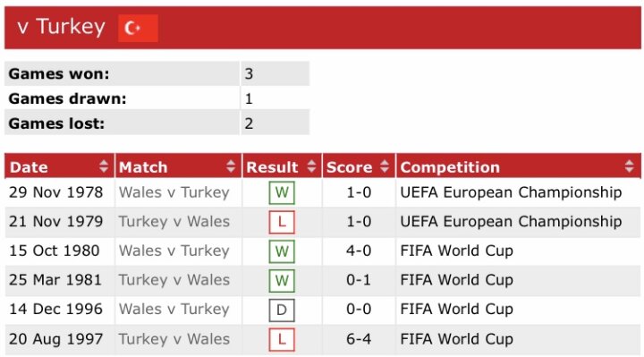The image size is (644, 357).
Task: Open the Turkey v Wales 1997 match link
Action: (x=174, y=339)
